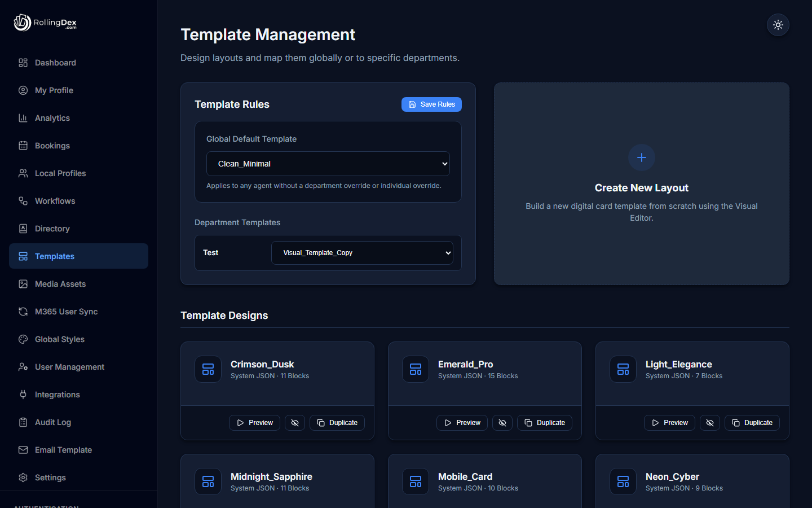Click the RollingDex logo
Screen dimensions: 812x508
pyautogui.click(x=45, y=23)
